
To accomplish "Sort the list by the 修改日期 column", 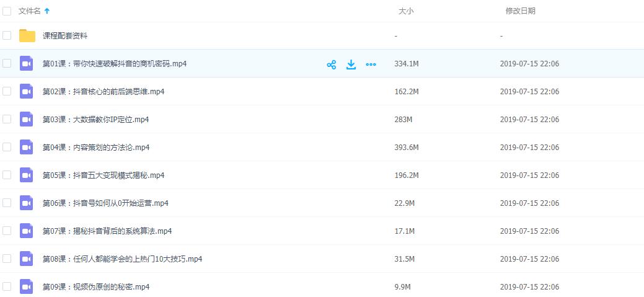I will click(x=520, y=11).
